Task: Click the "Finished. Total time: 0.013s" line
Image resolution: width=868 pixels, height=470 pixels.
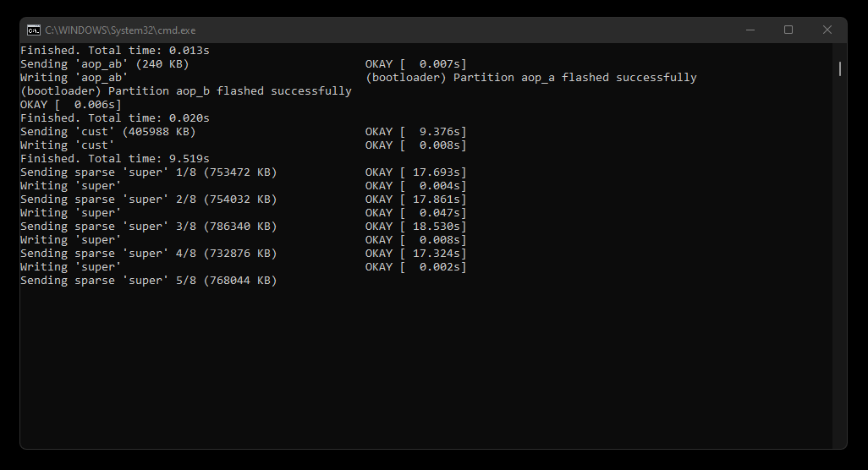Action: click(x=114, y=51)
